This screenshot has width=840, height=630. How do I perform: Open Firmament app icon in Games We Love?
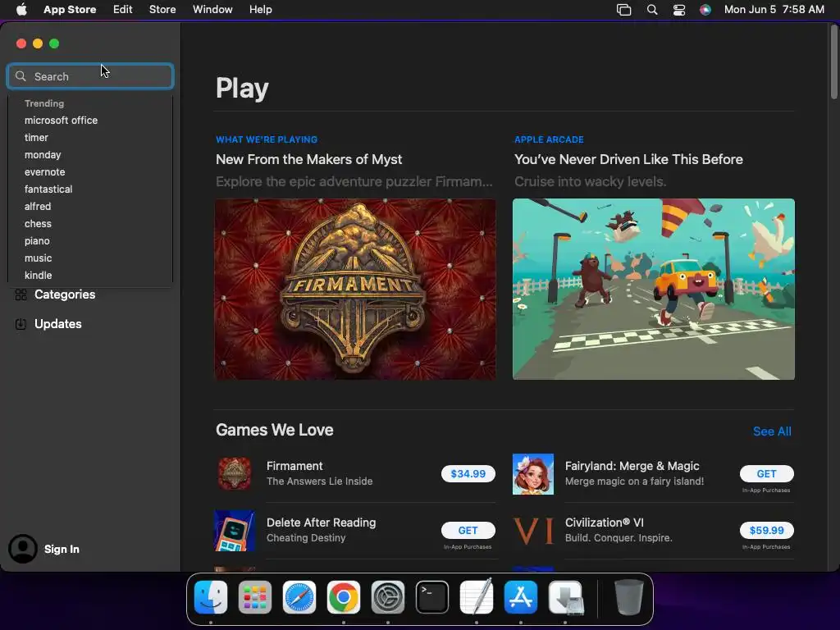tap(234, 473)
